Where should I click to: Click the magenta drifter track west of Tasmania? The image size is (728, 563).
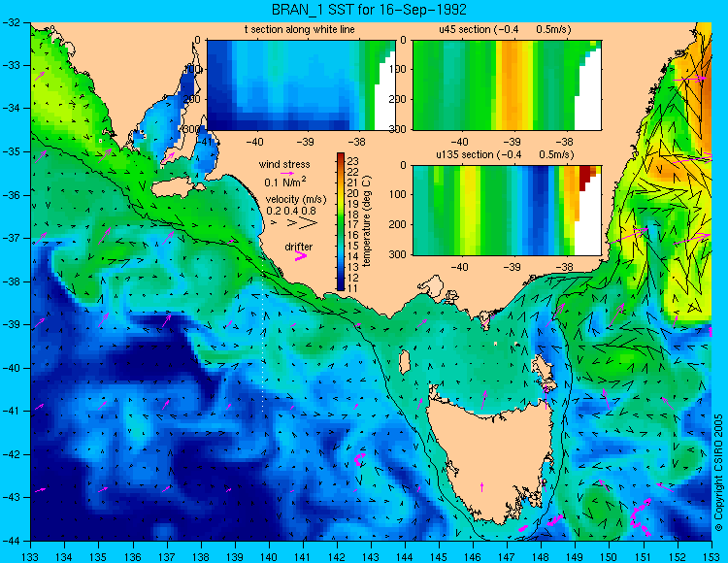point(359,459)
